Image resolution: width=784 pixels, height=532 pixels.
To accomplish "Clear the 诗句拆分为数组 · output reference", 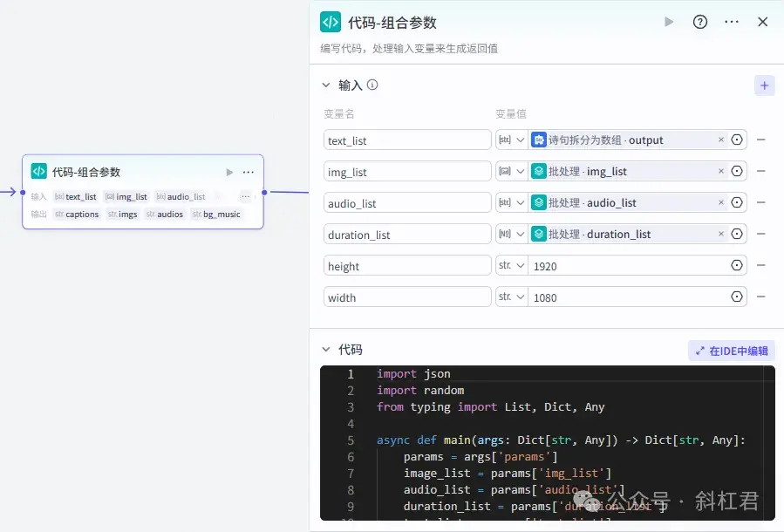I will click(721, 140).
